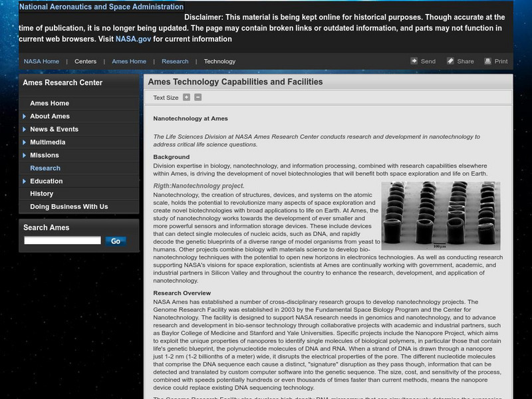This screenshot has width=532, height=399.
Task: Click the Print text label
Action: click(x=501, y=61)
